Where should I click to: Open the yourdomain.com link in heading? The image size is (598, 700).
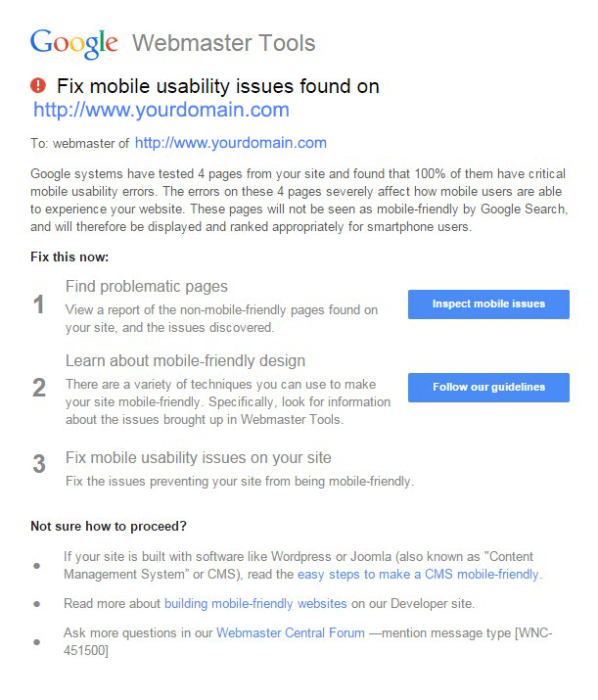coord(161,110)
